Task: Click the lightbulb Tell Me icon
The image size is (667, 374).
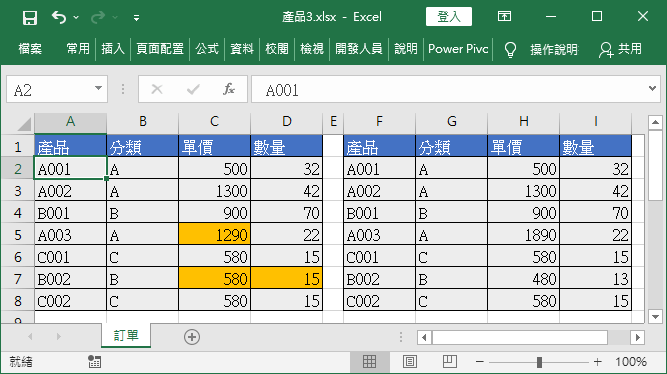Action: pos(510,50)
